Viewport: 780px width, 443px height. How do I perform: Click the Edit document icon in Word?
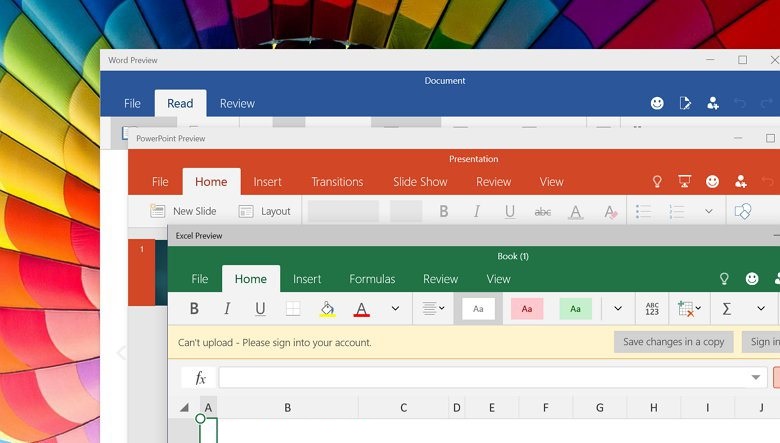click(x=685, y=103)
